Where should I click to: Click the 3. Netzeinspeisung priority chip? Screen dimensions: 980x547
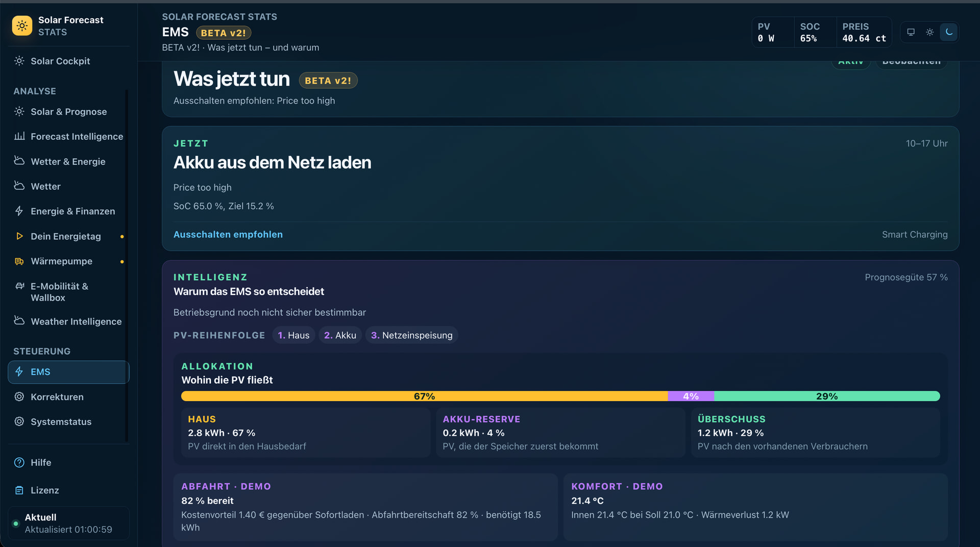411,335
